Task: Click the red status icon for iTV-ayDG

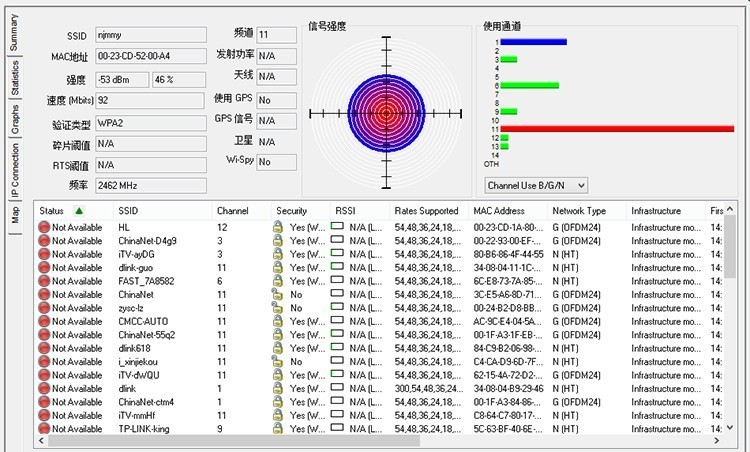Action: tap(44, 254)
